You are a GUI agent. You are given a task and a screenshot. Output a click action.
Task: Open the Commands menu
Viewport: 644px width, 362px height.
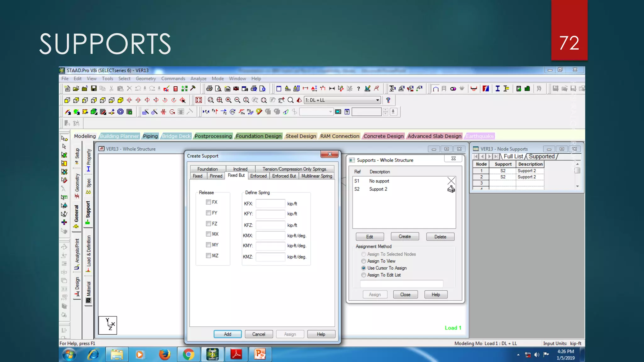point(173,79)
